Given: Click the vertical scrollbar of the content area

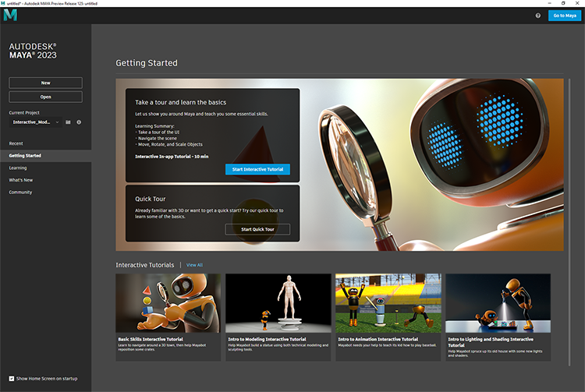Looking at the screenshot, I should click(569, 222).
